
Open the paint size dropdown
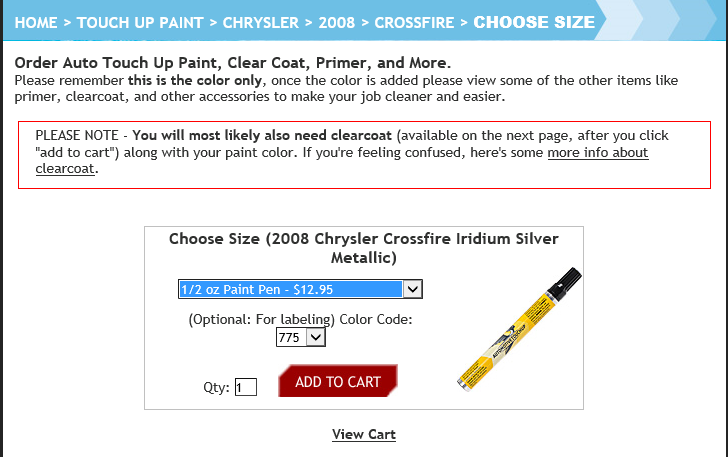click(300, 289)
